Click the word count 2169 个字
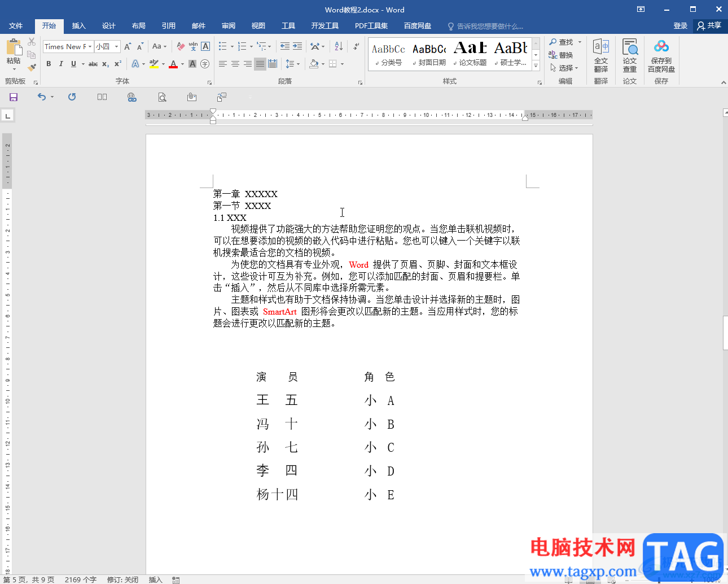 tap(81, 579)
